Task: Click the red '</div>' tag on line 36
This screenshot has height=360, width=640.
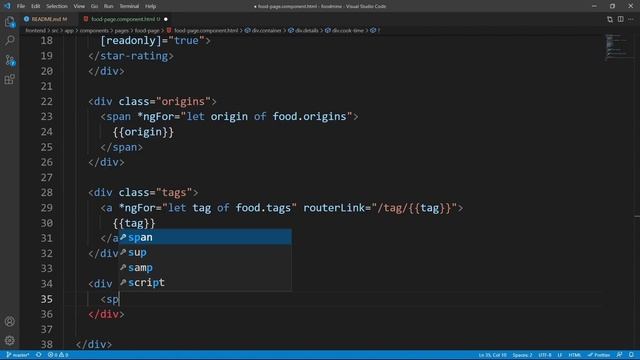Action: (106, 314)
